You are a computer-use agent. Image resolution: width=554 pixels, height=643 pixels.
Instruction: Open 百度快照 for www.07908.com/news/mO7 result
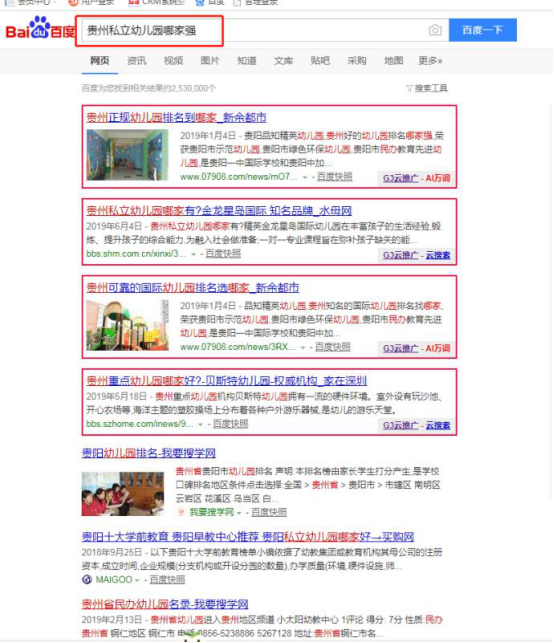tap(335, 177)
